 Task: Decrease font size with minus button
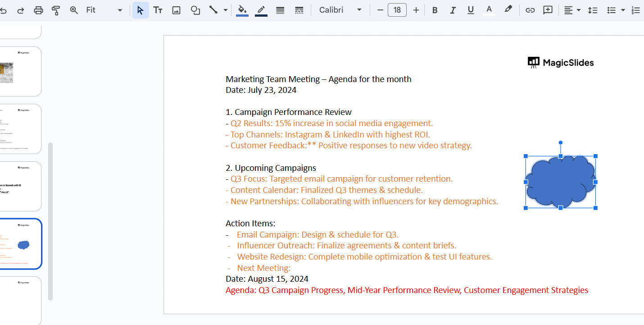tap(380, 10)
